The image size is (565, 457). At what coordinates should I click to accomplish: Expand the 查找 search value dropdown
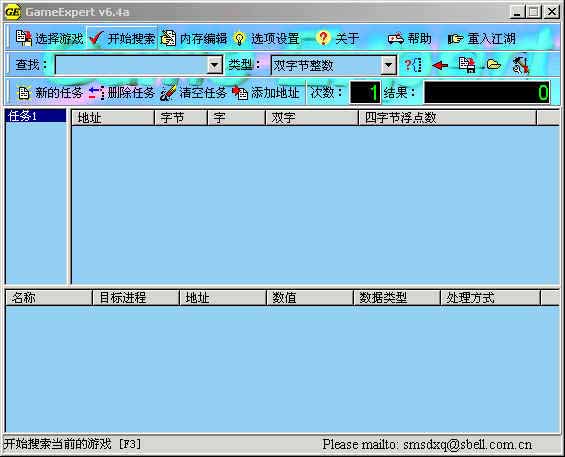pos(215,65)
